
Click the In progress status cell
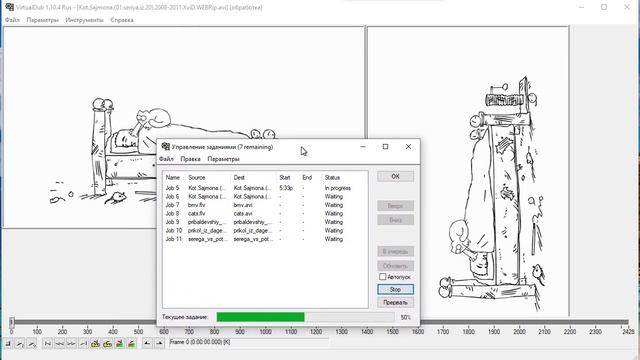coord(338,188)
